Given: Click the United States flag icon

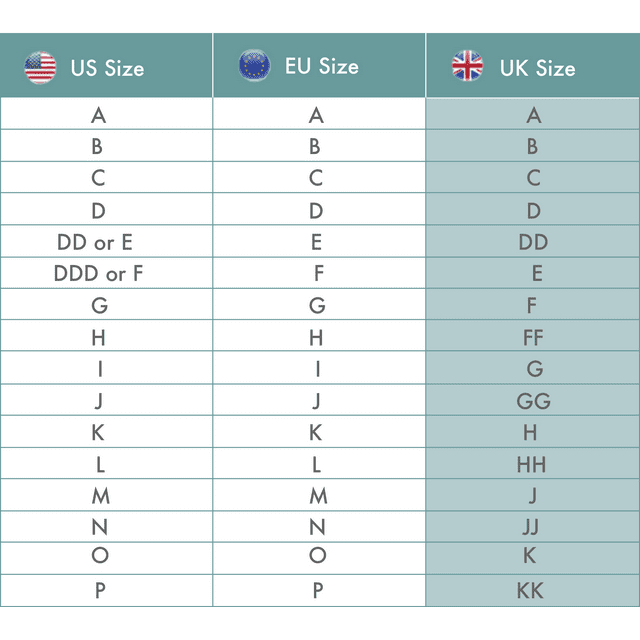Looking at the screenshot, I should (x=40, y=67).
